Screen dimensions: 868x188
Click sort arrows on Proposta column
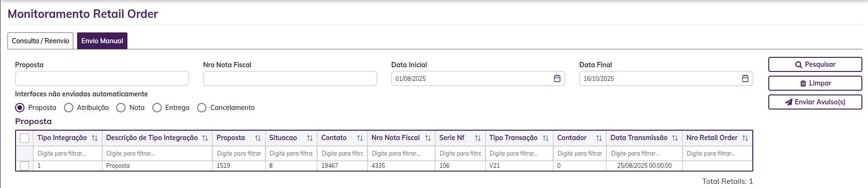258,138
